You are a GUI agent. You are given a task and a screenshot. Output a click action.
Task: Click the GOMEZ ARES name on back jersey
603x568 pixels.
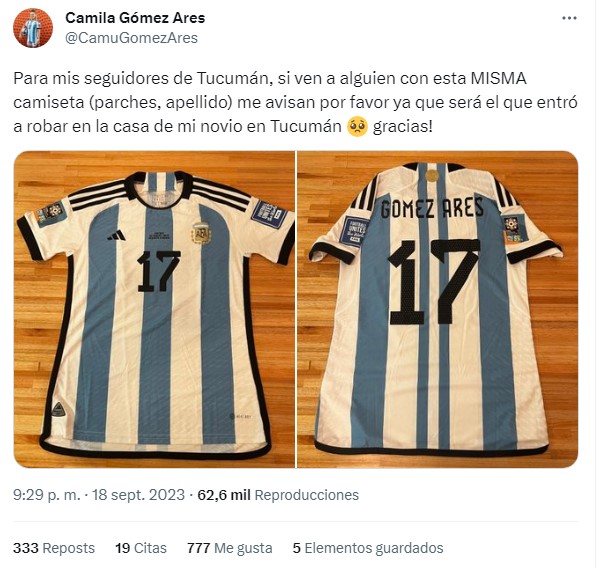point(431,208)
